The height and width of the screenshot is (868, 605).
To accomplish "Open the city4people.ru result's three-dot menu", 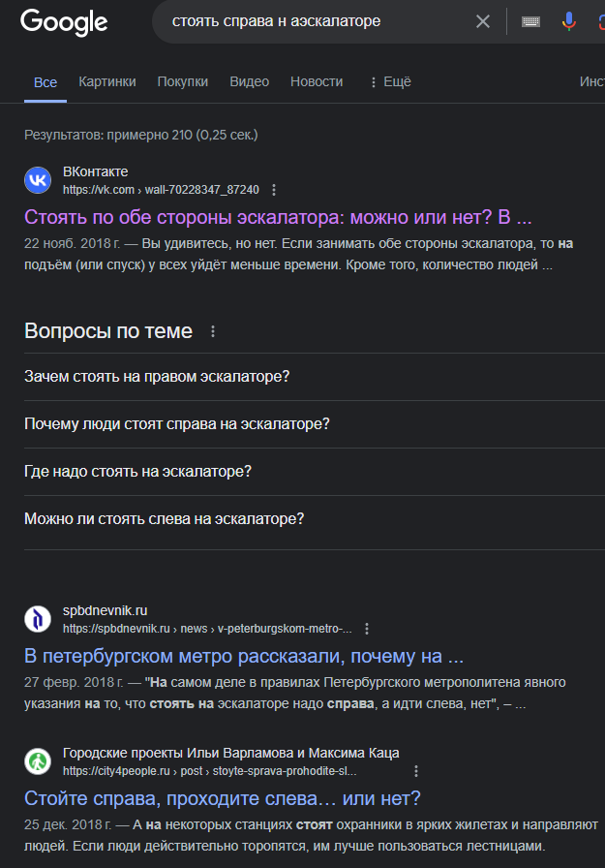I will (x=416, y=771).
